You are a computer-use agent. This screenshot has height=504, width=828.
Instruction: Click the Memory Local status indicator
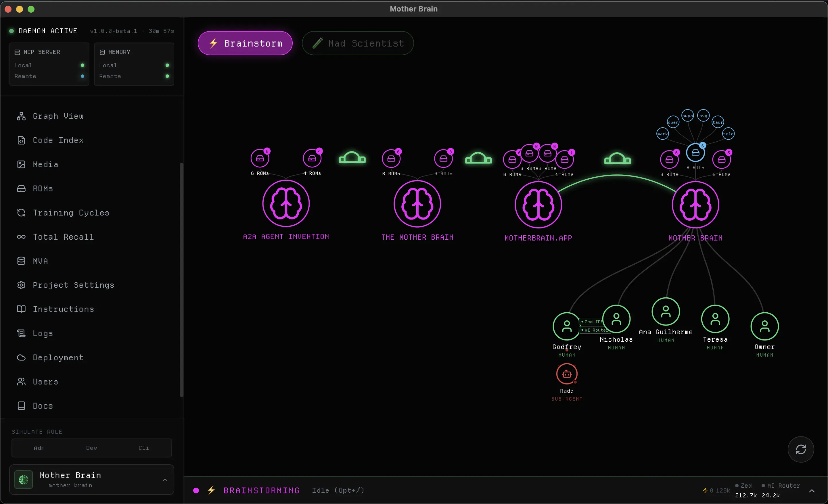point(167,65)
